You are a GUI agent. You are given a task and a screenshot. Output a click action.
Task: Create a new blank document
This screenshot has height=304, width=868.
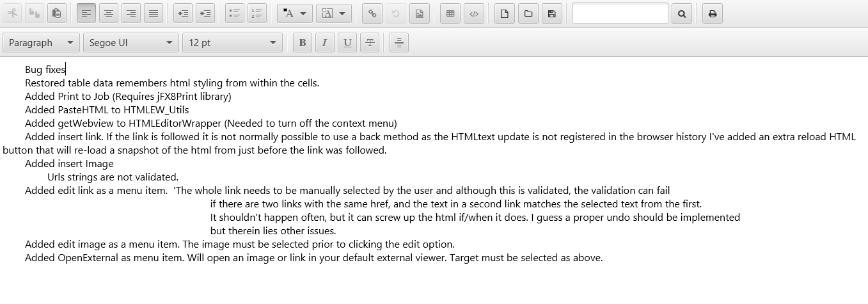(505, 13)
